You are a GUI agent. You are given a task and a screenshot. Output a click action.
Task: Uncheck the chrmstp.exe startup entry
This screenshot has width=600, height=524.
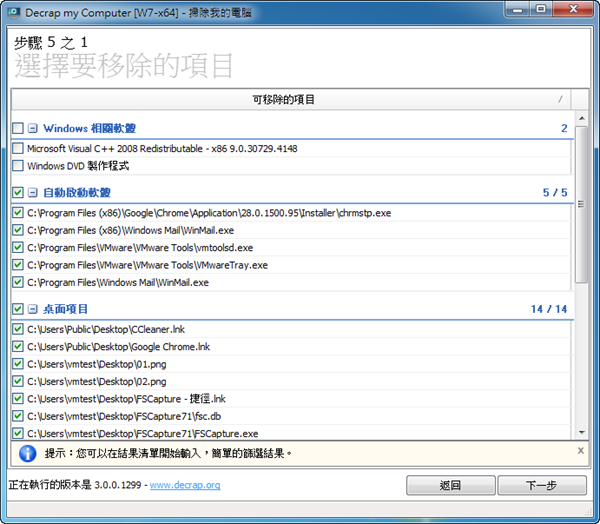[18, 212]
